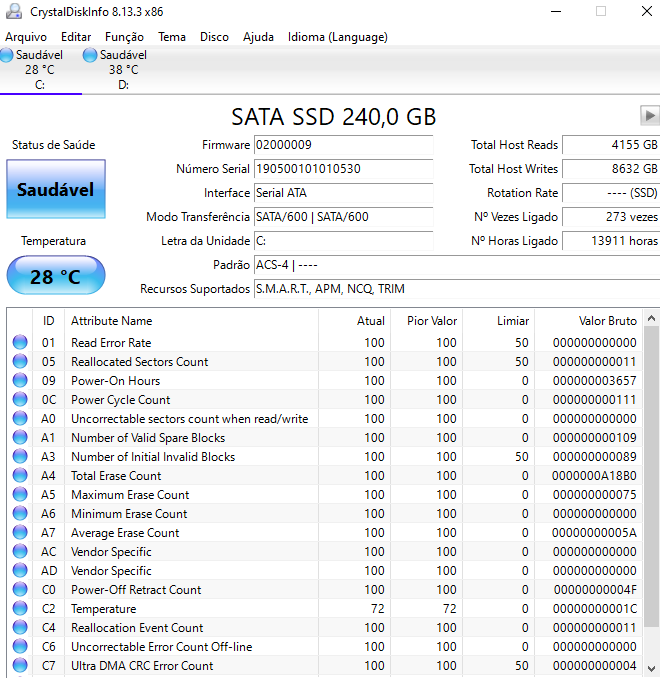Viewport: 660px width, 678px height.
Task: Click the Attribute Name column header
Action: [192, 321]
